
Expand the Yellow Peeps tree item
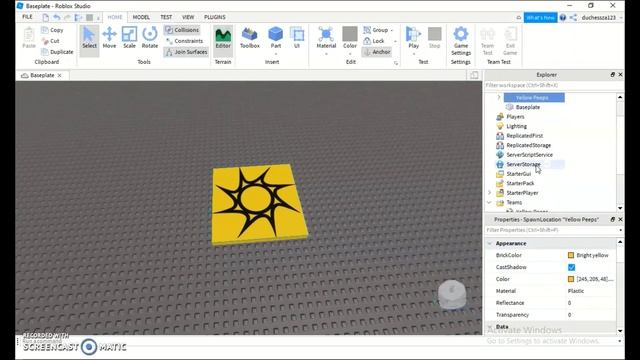point(499,97)
